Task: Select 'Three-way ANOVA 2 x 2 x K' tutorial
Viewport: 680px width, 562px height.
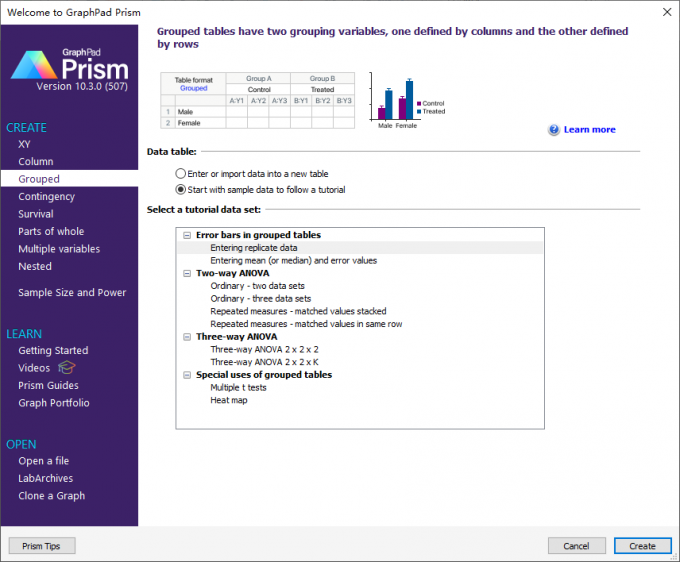Action: pyautogui.click(x=264, y=362)
